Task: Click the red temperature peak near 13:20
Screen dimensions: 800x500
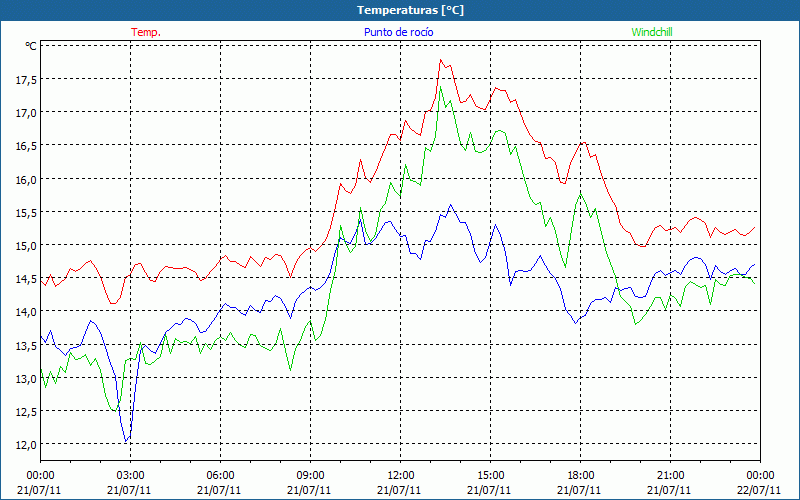Action: [440, 60]
